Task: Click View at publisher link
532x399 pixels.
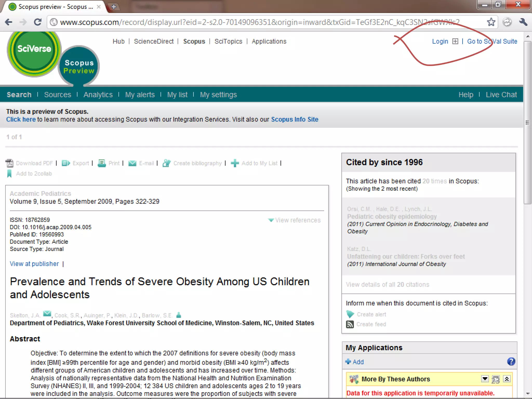Action: 34,264
